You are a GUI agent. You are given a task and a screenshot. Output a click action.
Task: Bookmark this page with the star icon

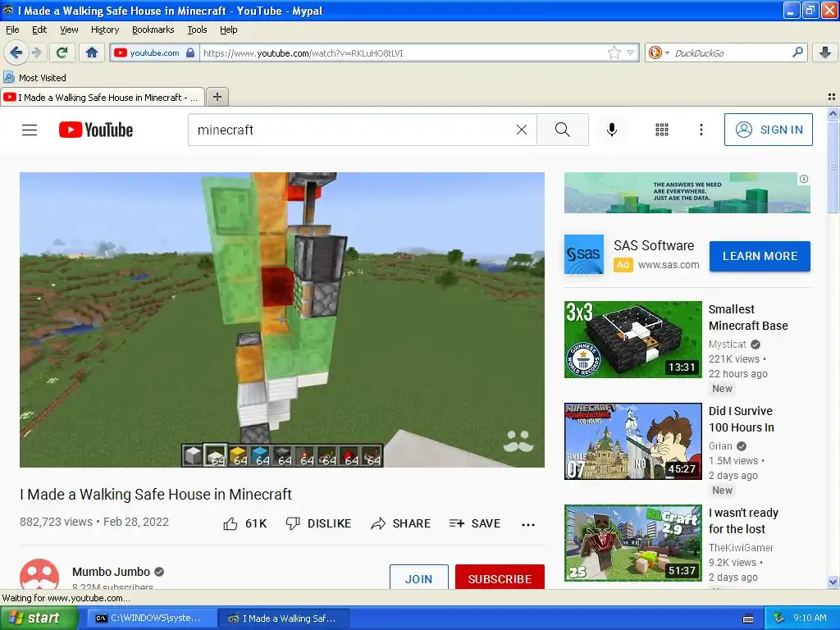(614, 52)
